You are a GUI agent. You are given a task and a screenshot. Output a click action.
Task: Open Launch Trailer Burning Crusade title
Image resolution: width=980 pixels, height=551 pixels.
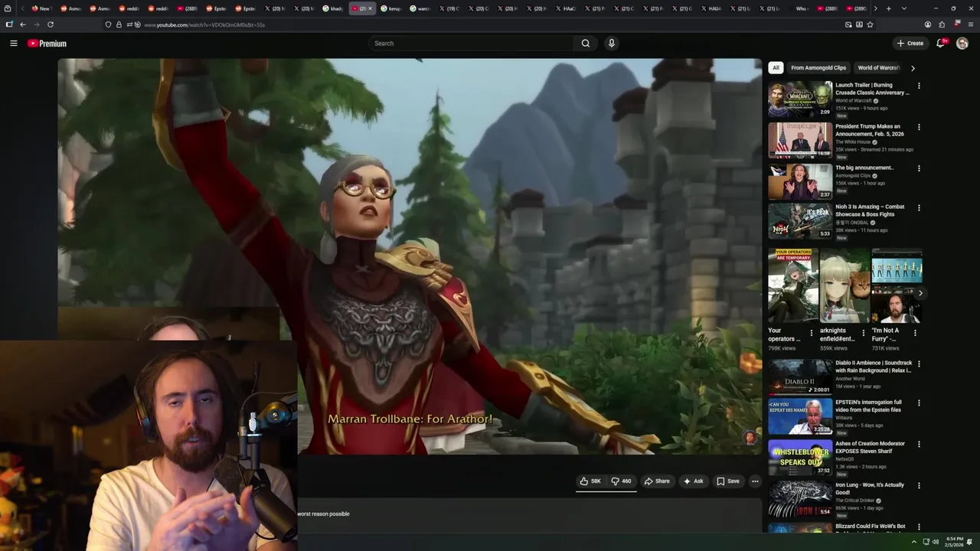[x=872, y=89]
